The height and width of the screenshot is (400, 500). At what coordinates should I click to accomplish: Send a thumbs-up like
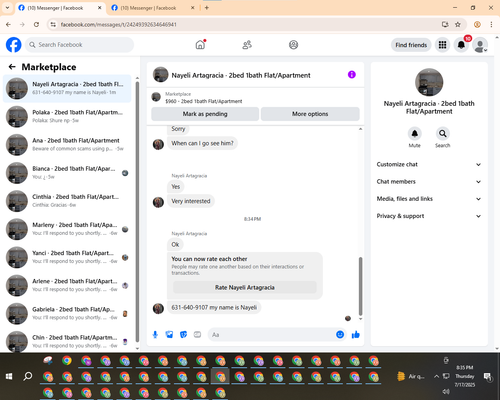[356, 334]
